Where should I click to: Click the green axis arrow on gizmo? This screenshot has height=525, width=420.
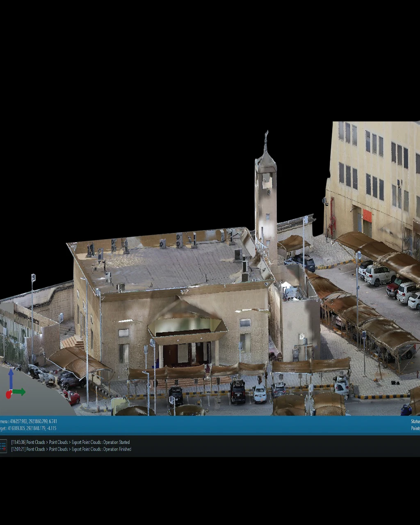(x=19, y=392)
